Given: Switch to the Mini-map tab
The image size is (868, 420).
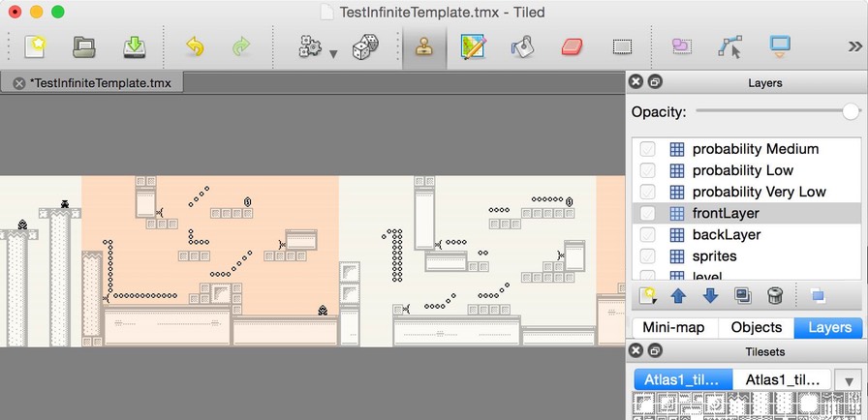Looking at the screenshot, I should point(673,328).
